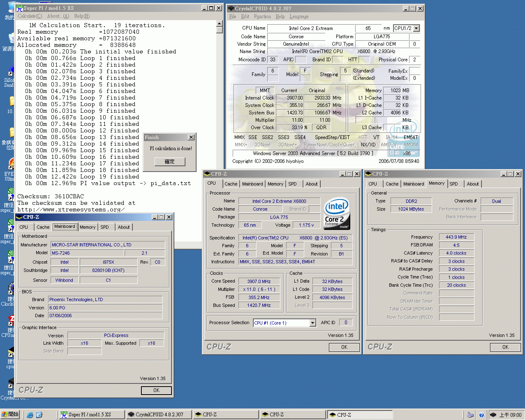Switch to Mainboard tab in CPU-Z Processor window
Image resolution: width=525 pixels, height=420 pixels.
coord(252,184)
